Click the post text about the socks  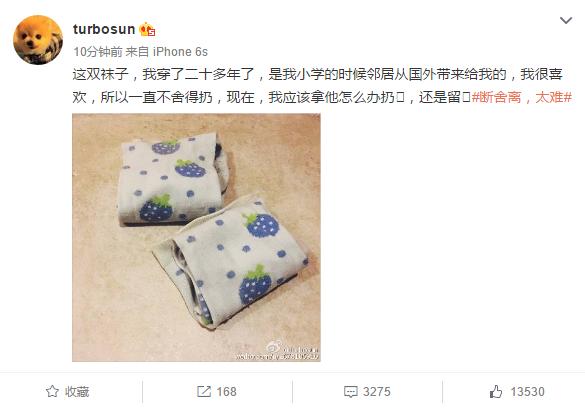click(x=318, y=86)
